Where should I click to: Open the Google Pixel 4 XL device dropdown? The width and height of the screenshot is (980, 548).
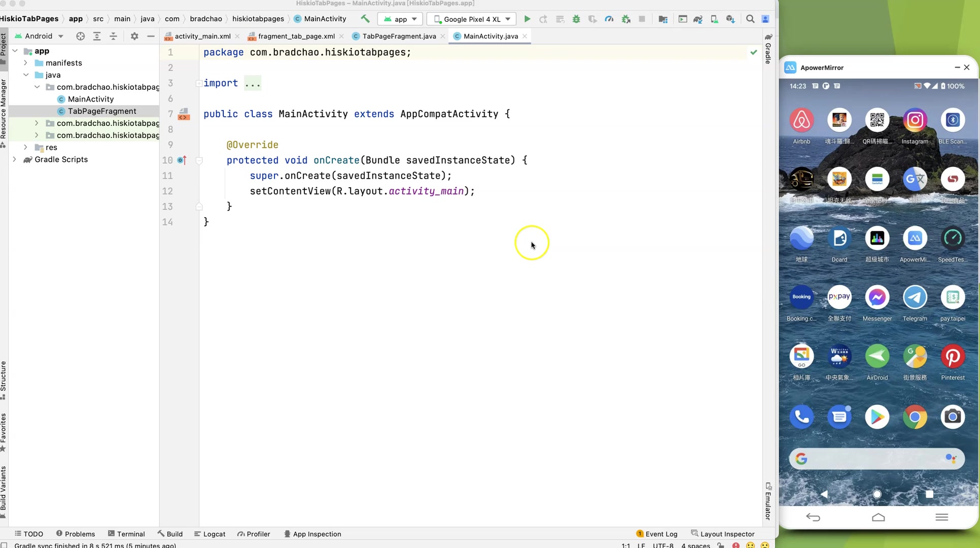pyautogui.click(x=472, y=19)
